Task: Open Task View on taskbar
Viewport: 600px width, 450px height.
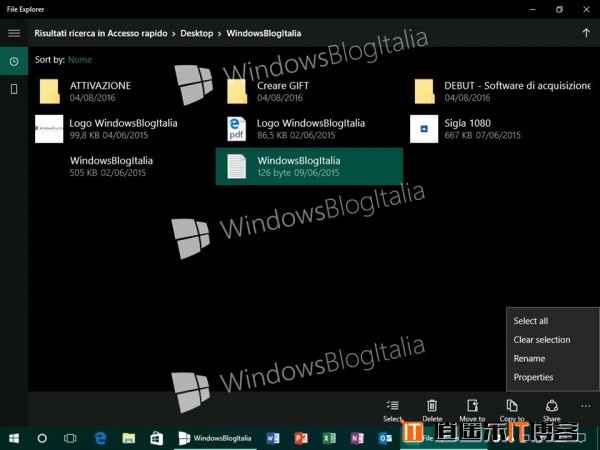Action: 70,438
